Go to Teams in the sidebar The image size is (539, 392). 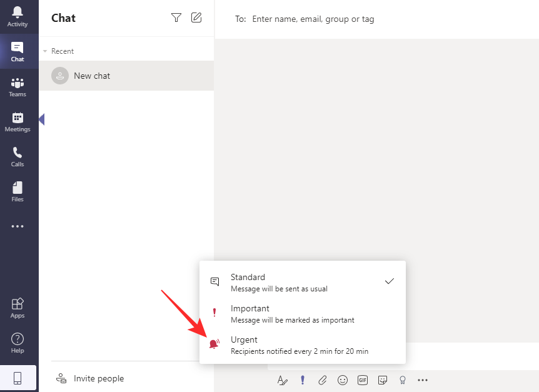coord(18,87)
